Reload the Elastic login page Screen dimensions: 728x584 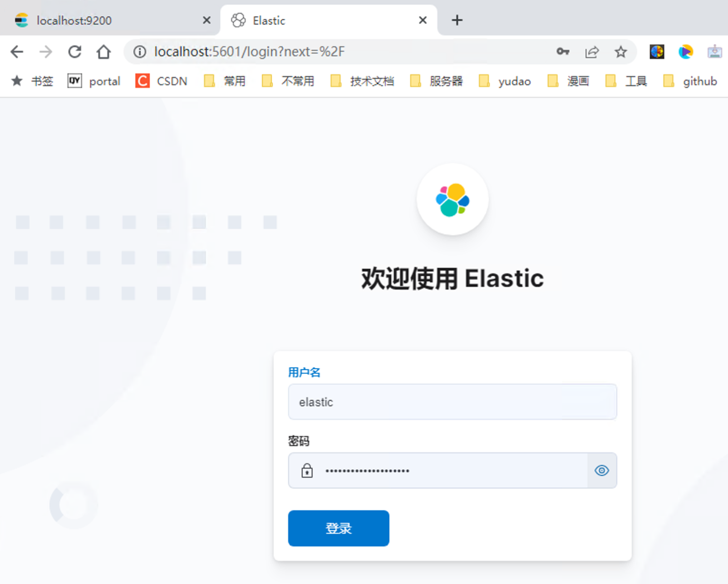(x=75, y=52)
